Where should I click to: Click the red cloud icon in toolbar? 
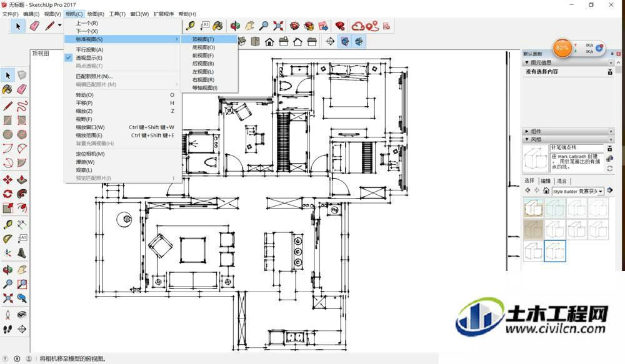click(357, 26)
